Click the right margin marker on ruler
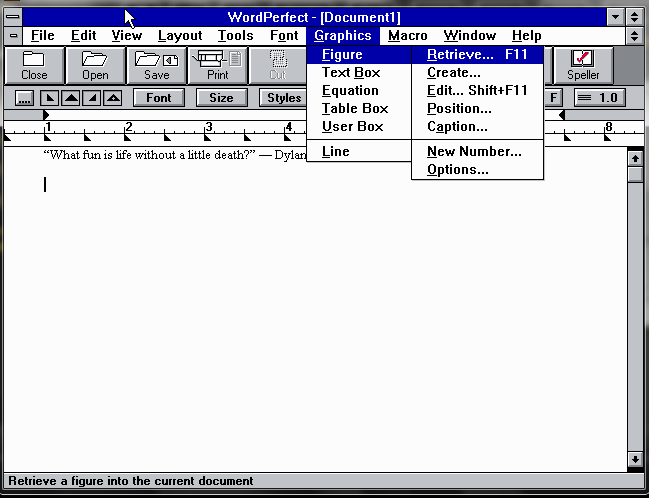 pyautogui.click(x=562, y=115)
